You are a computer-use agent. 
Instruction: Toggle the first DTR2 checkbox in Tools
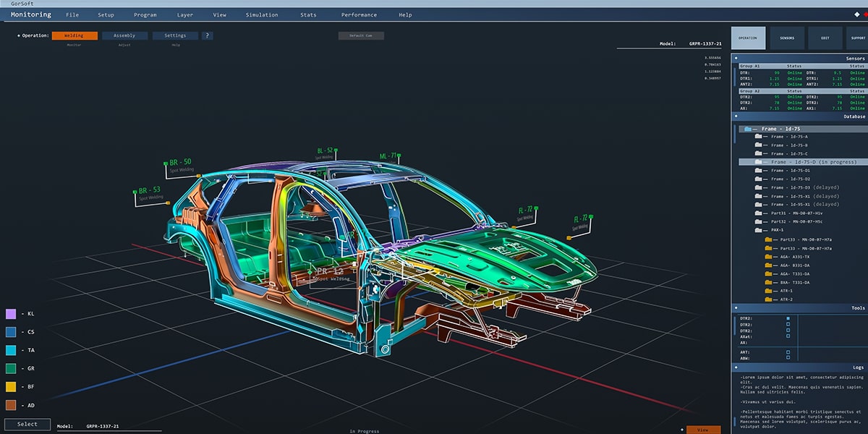[788, 318]
